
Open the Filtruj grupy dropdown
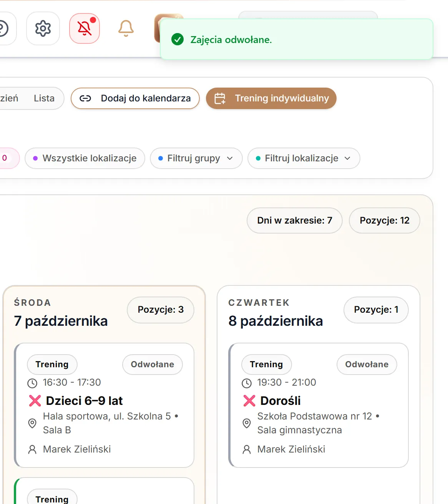tap(196, 158)
